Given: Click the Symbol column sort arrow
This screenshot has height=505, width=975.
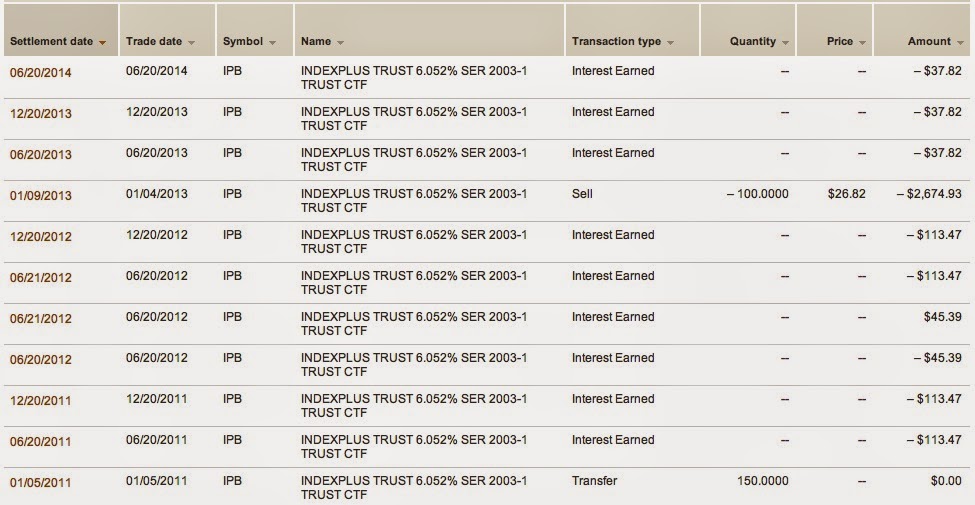Looking at the screenshot, I should (272, 43).
